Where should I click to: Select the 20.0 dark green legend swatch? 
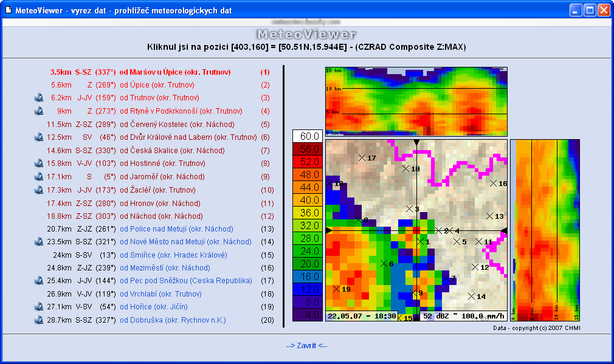click(308, 264)
